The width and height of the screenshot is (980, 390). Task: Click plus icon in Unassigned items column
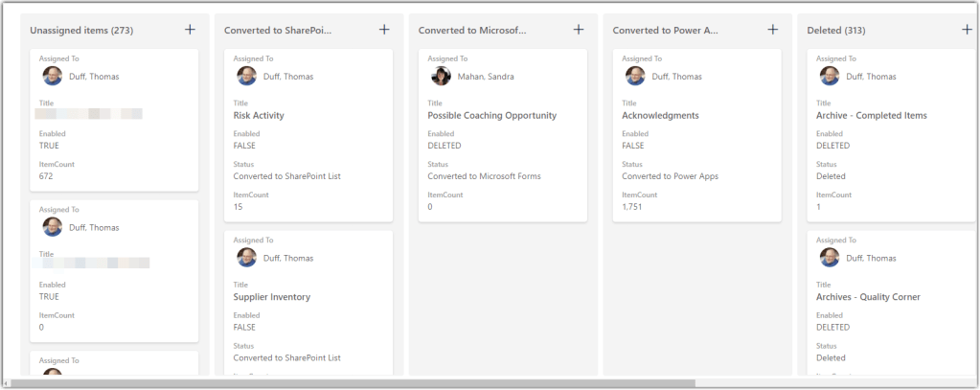pyautogui.click(x=190, y=30)
